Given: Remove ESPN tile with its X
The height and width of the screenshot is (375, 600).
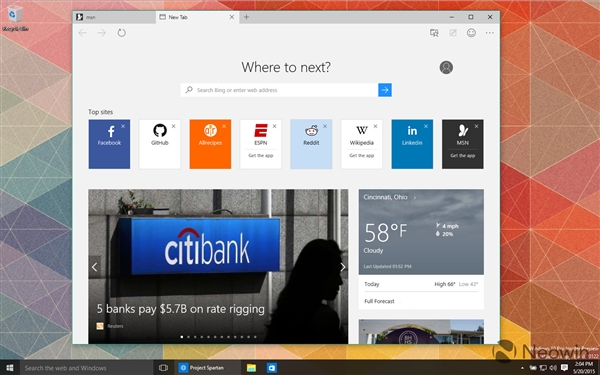Looking at the screenshot, I should tap(274, 126).
